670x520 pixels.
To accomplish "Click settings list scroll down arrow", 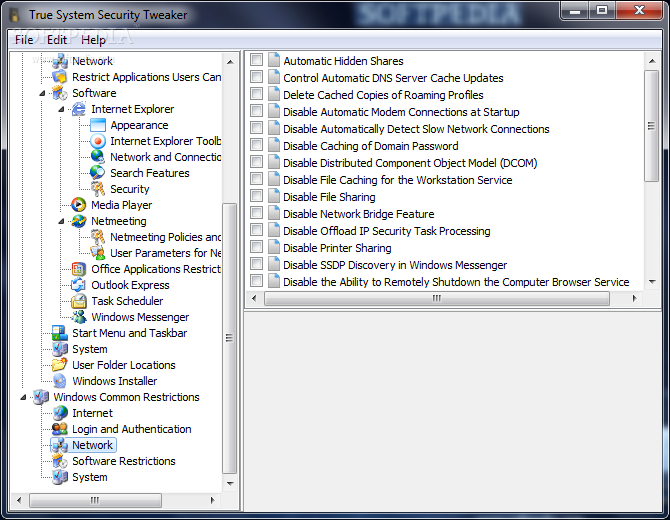I will (x=652, y=282).
